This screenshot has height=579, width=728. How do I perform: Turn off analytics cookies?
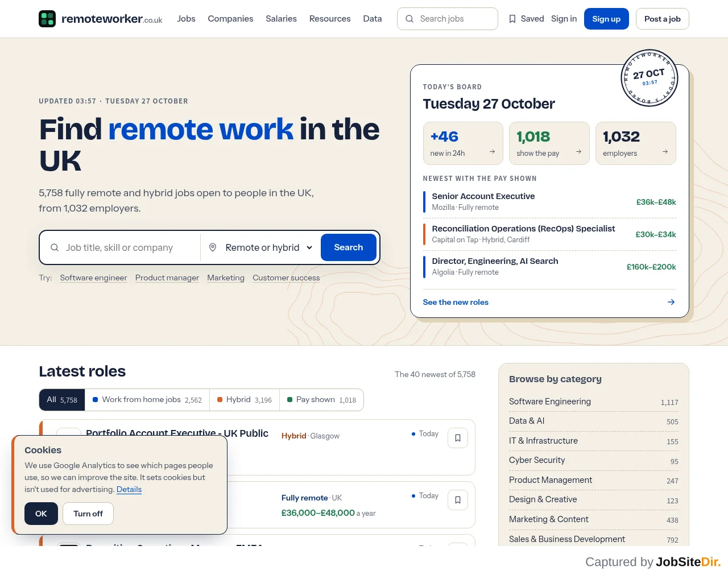point(88,514)
